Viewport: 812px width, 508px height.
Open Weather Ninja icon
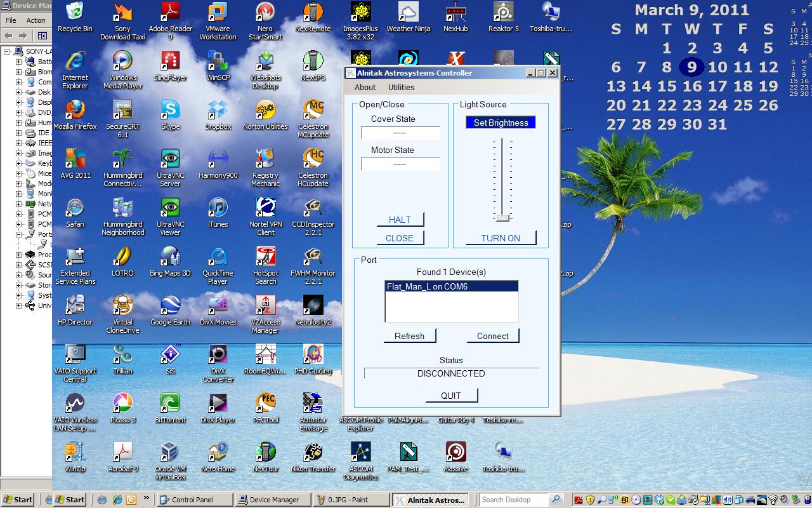[408, 17]
